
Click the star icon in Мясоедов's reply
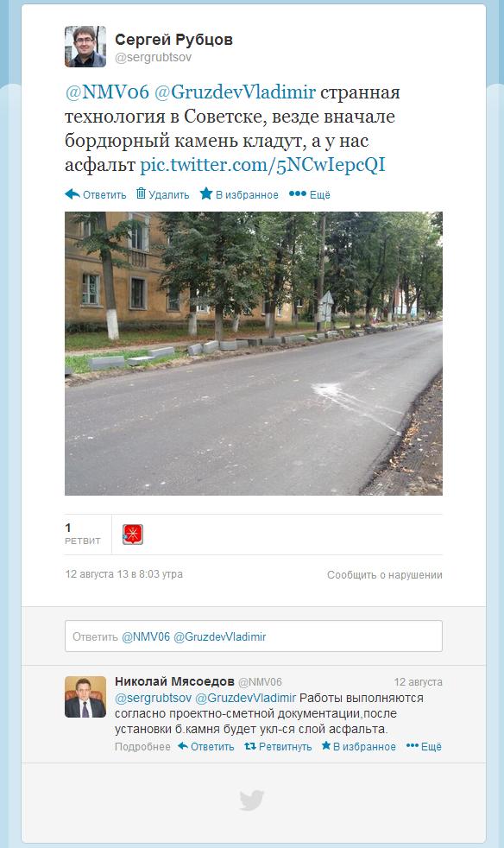pyautogui.click(x=326, y=746)
